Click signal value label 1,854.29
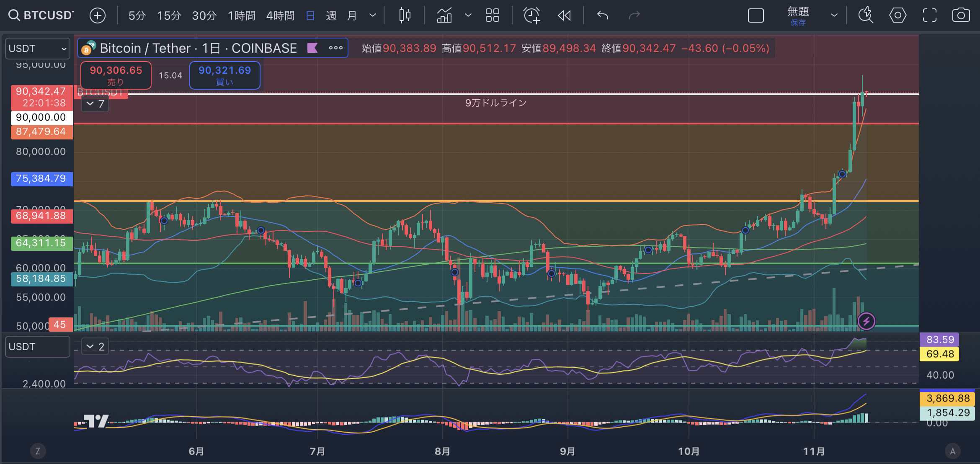The width and height of the screenshot is (980, 464). click(948, 412)
